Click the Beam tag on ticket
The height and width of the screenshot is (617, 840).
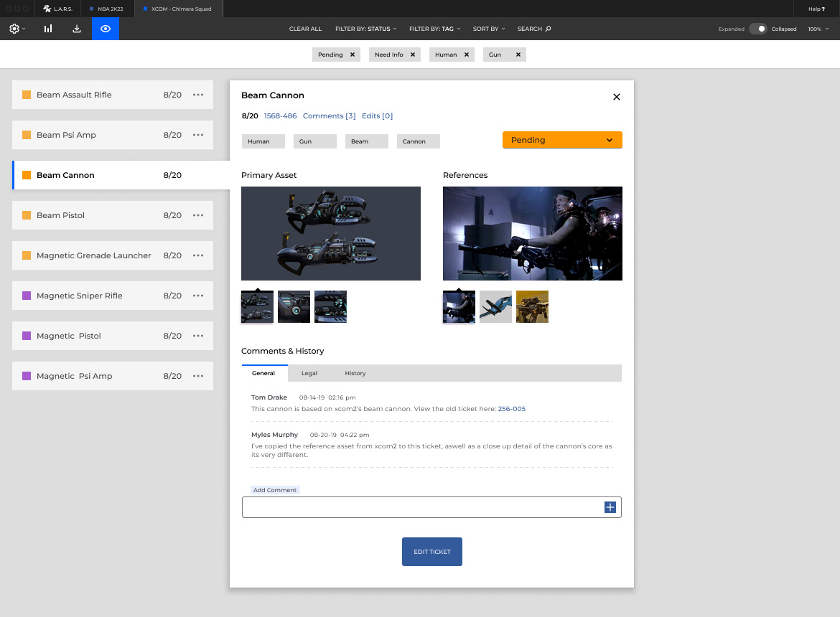click(366, 141)
